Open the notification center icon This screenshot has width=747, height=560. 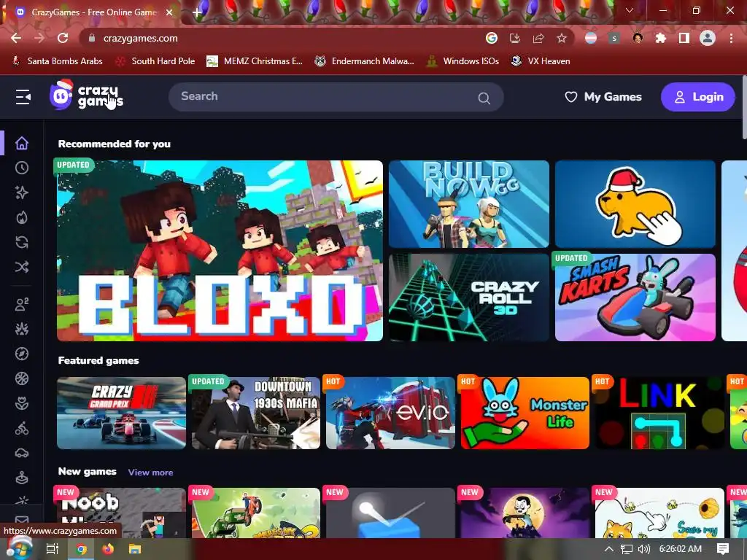pyautogui.click(x=723, y=549)
